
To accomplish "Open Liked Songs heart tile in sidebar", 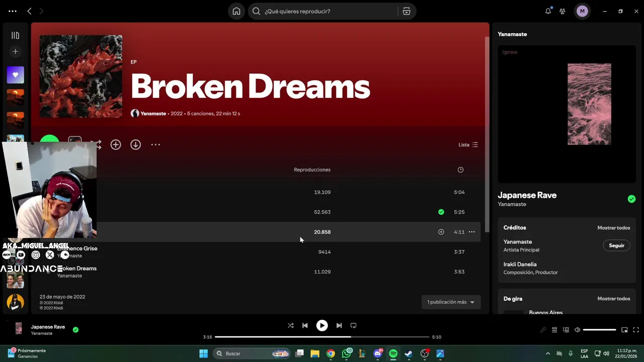I will click(15, 75).
